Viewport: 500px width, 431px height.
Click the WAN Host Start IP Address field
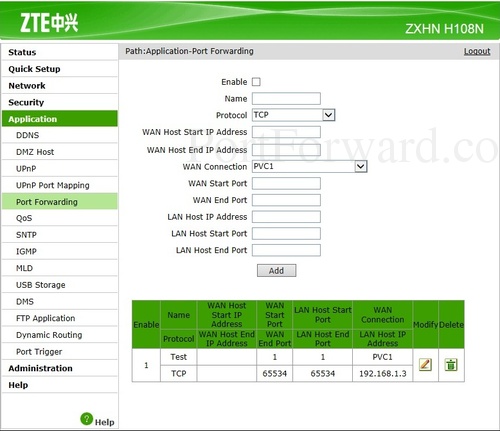click(x=286, y=132)
